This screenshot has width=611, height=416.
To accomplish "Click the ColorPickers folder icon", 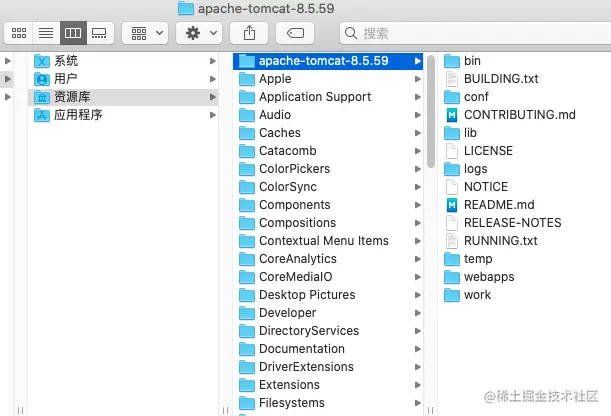I will pyautogui.click(x=247, y=169).
